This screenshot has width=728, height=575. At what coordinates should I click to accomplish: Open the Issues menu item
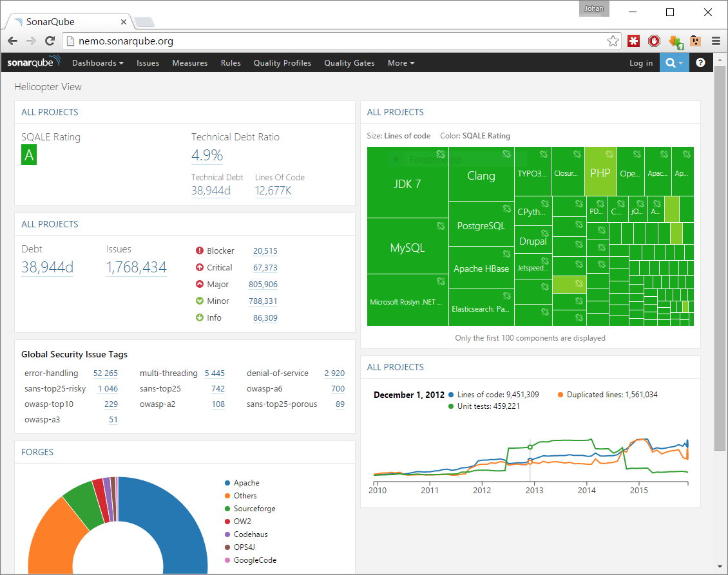coord(148,62)
